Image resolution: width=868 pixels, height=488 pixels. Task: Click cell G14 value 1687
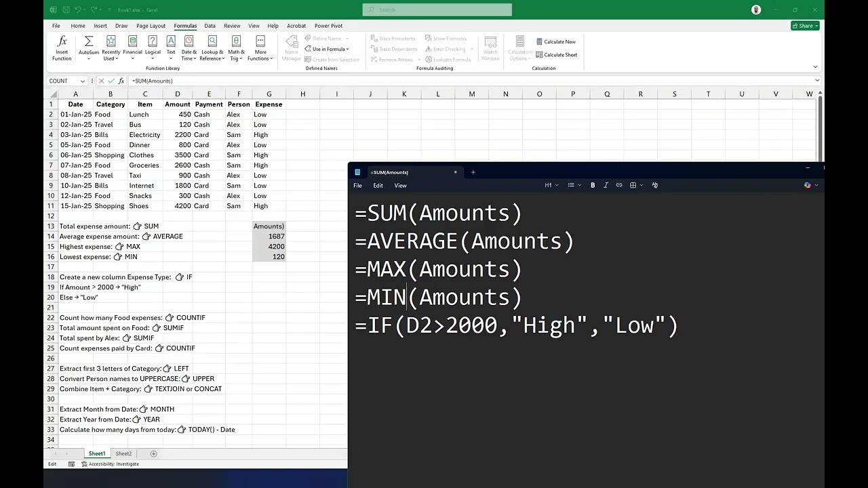[x=269, y=237]
